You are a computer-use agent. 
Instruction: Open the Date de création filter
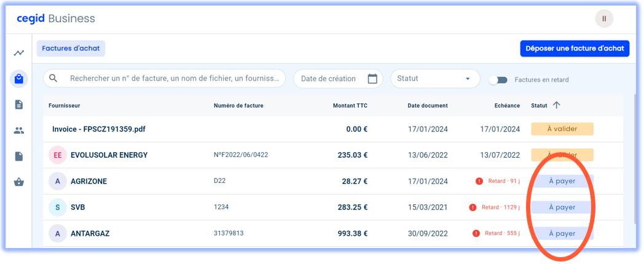338,79
